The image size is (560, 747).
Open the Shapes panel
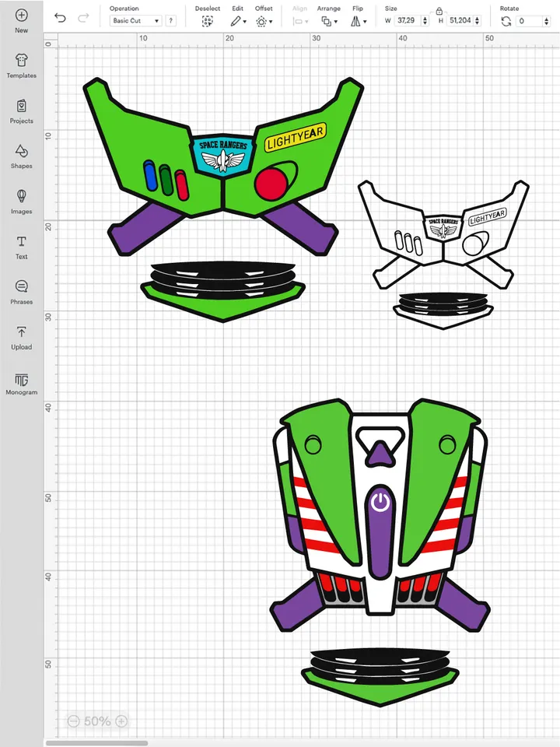[22, 156]
